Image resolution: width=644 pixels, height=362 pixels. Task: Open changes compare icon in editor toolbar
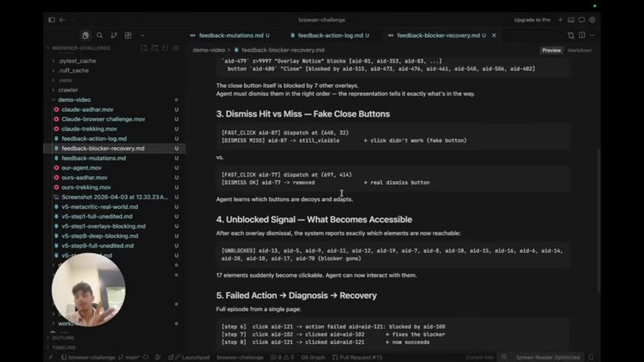(x=571, y=36)
